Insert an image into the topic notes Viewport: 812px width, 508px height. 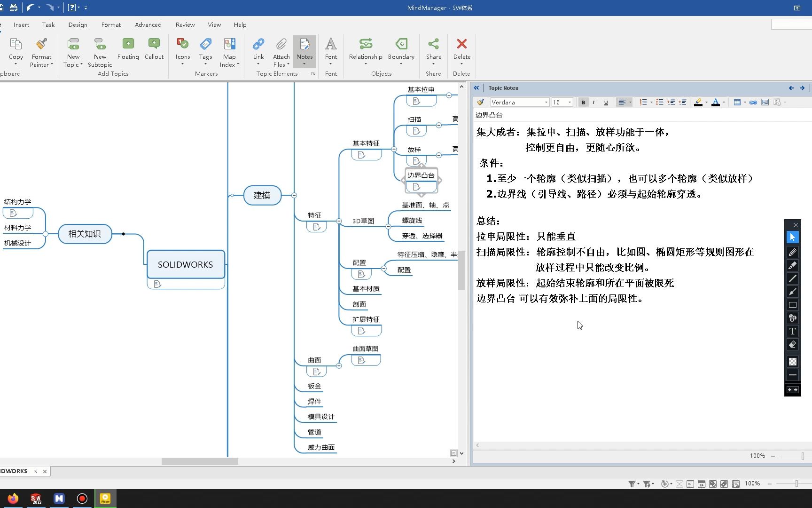coord(765,102)
